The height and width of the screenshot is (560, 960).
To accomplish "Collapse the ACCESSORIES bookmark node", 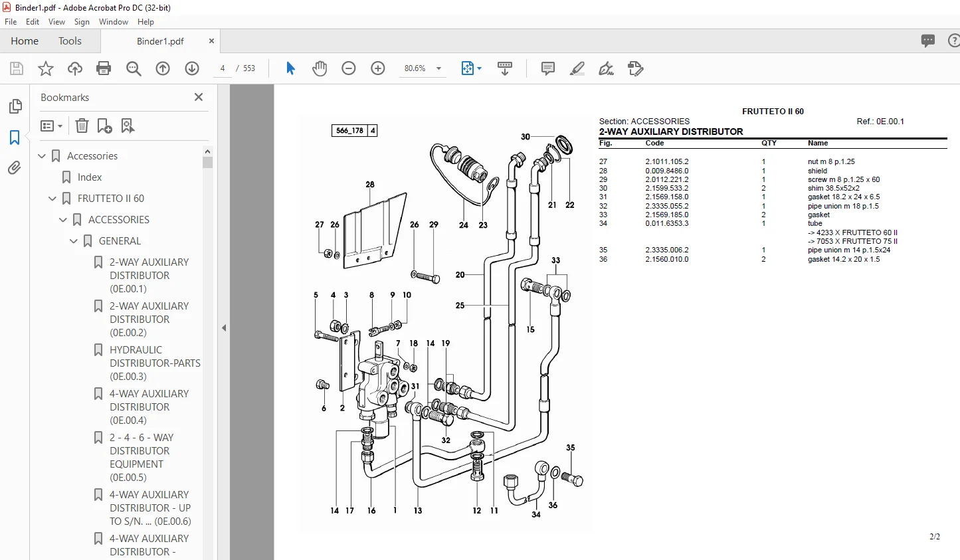I will [x=63, y=220].
